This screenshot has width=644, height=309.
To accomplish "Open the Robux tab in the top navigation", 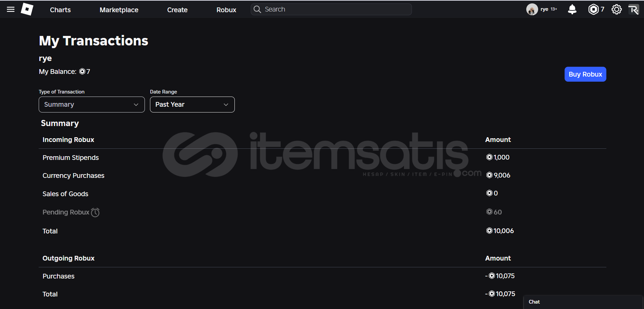I will click(x=226, y=10).
